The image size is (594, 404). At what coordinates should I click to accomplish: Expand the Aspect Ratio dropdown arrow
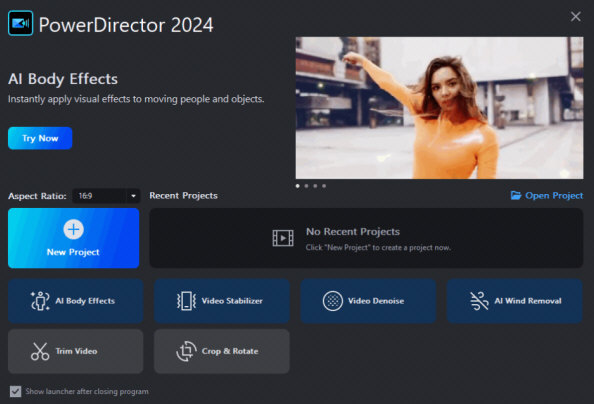point(133,196)
